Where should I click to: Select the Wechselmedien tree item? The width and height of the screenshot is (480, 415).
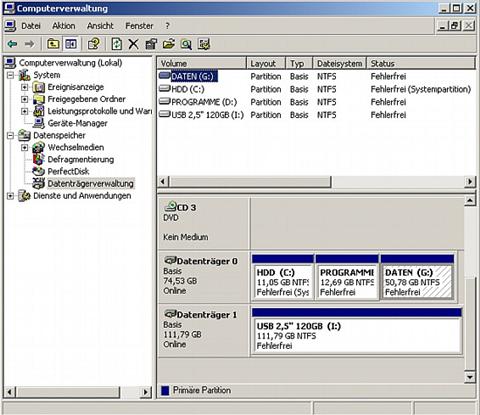coord(76,147)
